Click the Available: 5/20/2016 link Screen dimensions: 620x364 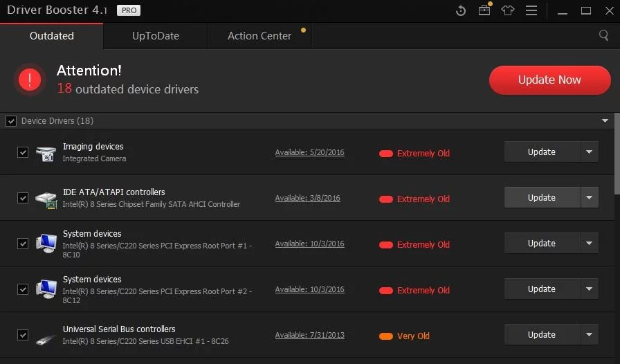(x=309, y=153)
